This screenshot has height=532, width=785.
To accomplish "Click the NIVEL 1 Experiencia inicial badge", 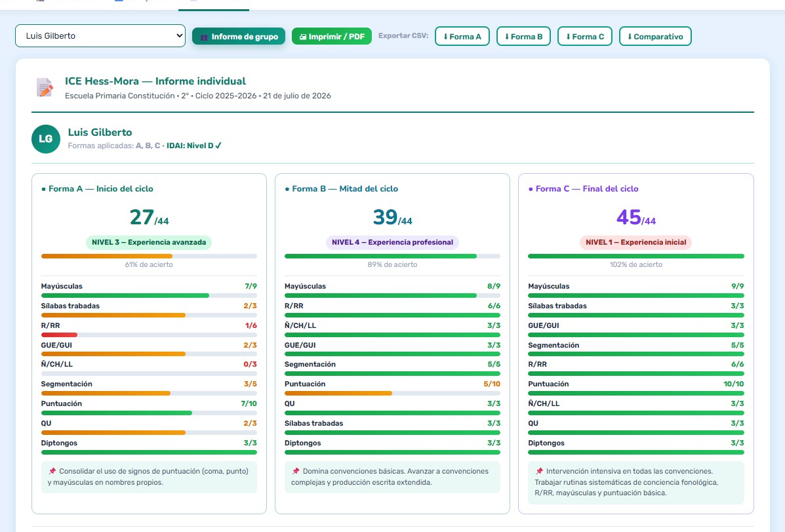I will point(636,243).
